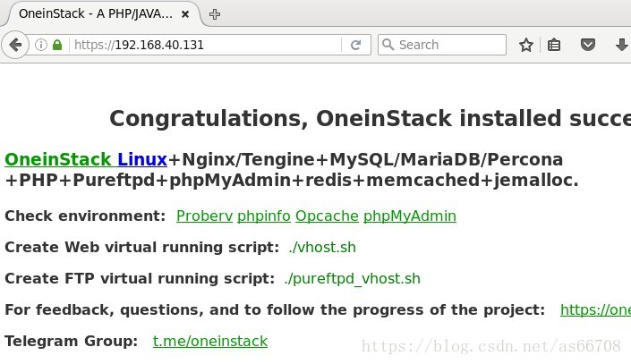Select the OneinStack - A PHP/JAVA tab
Image resolution: width=631 pixels, height=364 pixels.
point(96,13)
